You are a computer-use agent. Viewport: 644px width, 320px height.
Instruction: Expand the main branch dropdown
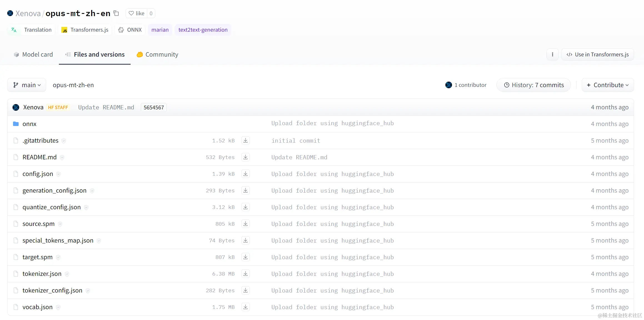point(27,85)
